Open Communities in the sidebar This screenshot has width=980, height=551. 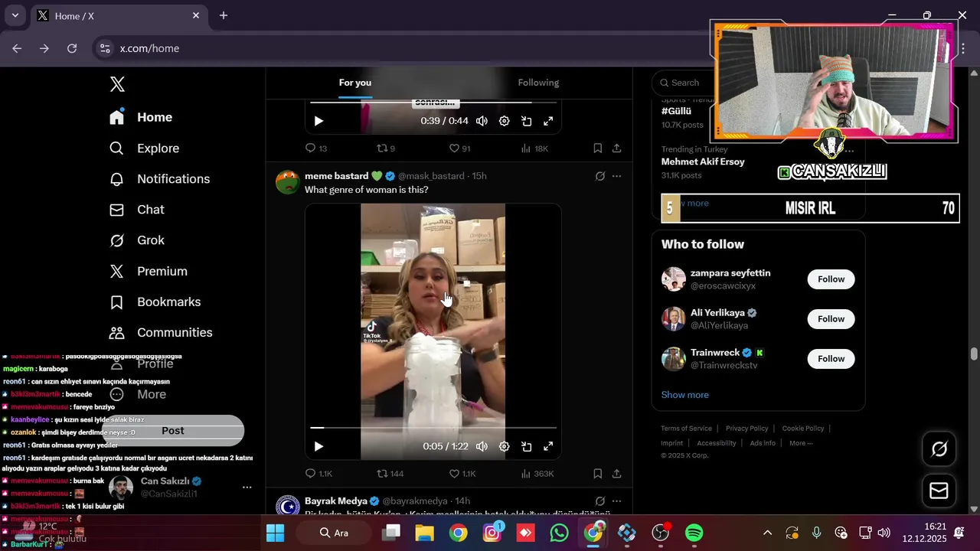160,333
